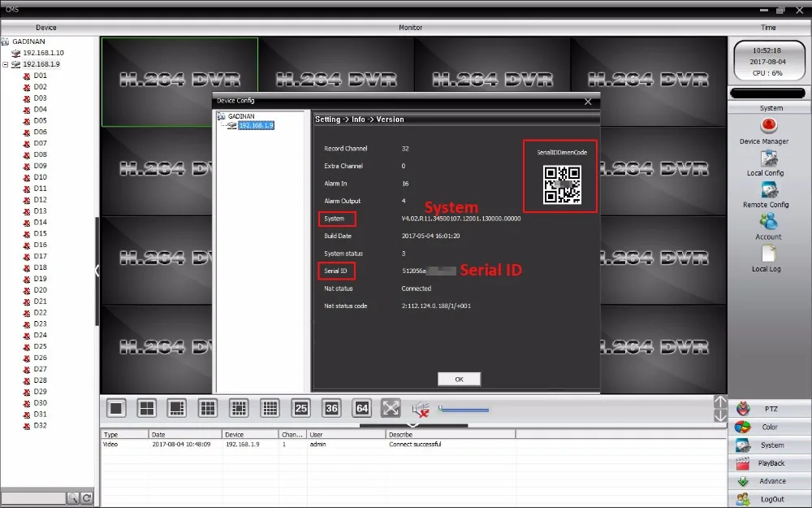This screenshot has height=508, width=812.
Task: Close the Device Config dialog
Action: [x=588, y=102]
